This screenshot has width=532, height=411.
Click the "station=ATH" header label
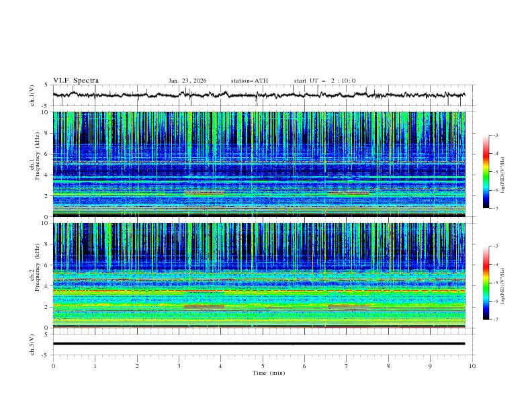249,81
